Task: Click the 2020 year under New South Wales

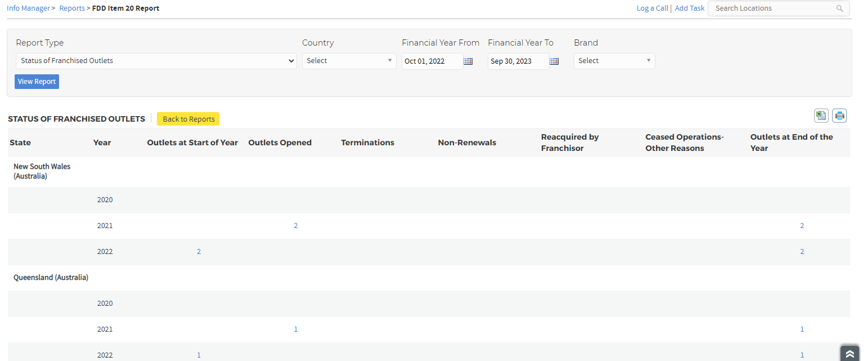Action: (105, 200)
